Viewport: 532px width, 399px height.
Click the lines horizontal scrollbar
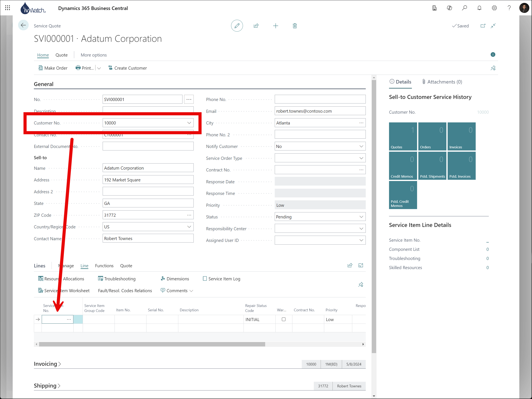click(152, 344)
